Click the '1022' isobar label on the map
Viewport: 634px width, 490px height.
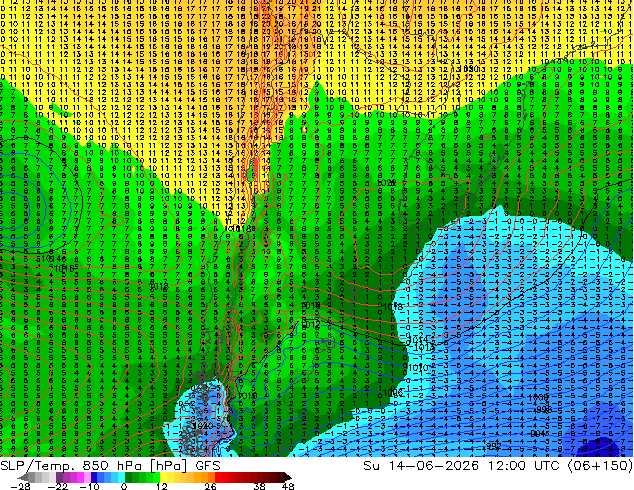tap(387, 183)
